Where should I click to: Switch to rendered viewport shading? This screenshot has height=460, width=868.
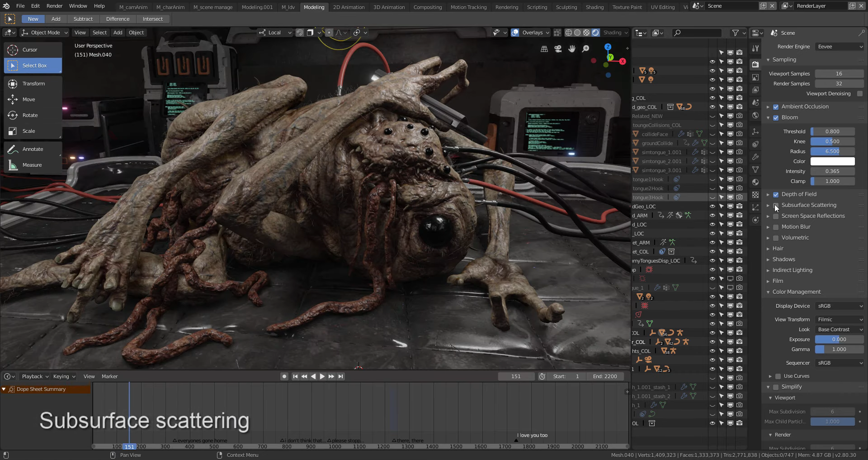pyautogui.click(x=596, y=33)
